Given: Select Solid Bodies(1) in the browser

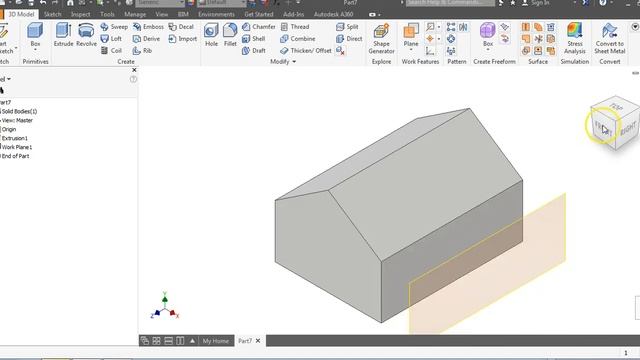Looking at the screenshot, I should click(19, 111).
